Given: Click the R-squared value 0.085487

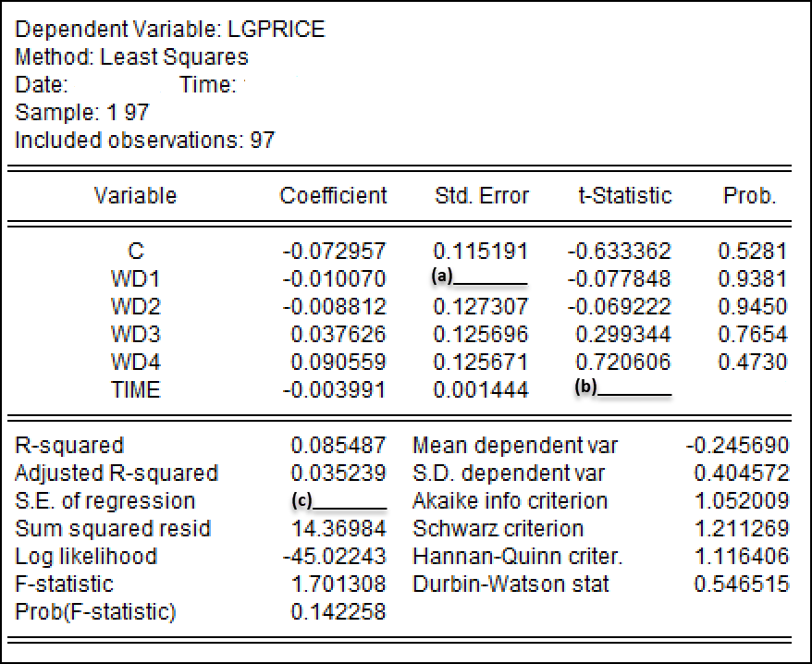Looking at the screenshot, I should [338, 446].
